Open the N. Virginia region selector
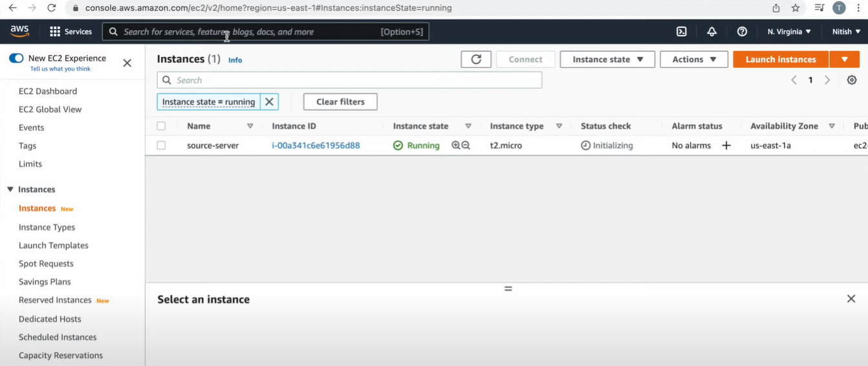This screenshot has width=868, height=366. coord(789,32)
